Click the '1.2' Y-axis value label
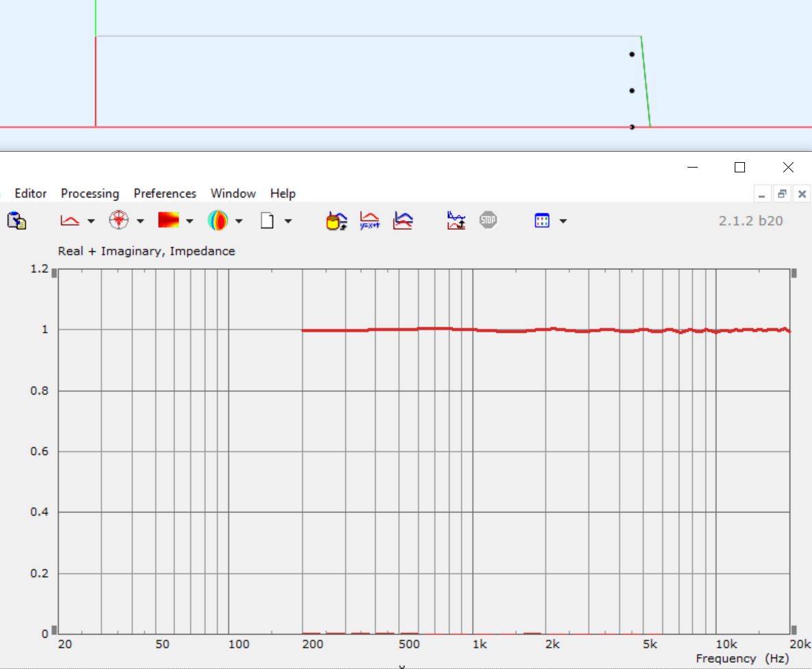 40,269
